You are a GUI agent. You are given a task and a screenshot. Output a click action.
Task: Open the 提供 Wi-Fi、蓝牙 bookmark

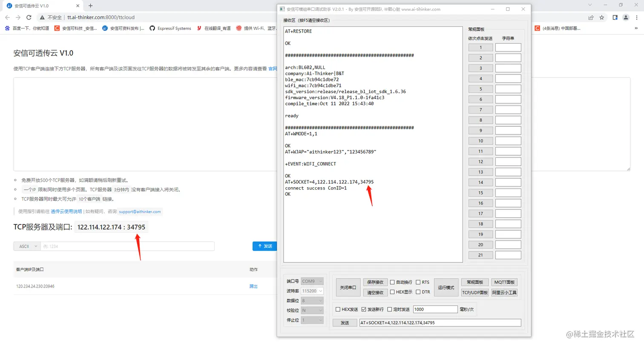(256, 29)
